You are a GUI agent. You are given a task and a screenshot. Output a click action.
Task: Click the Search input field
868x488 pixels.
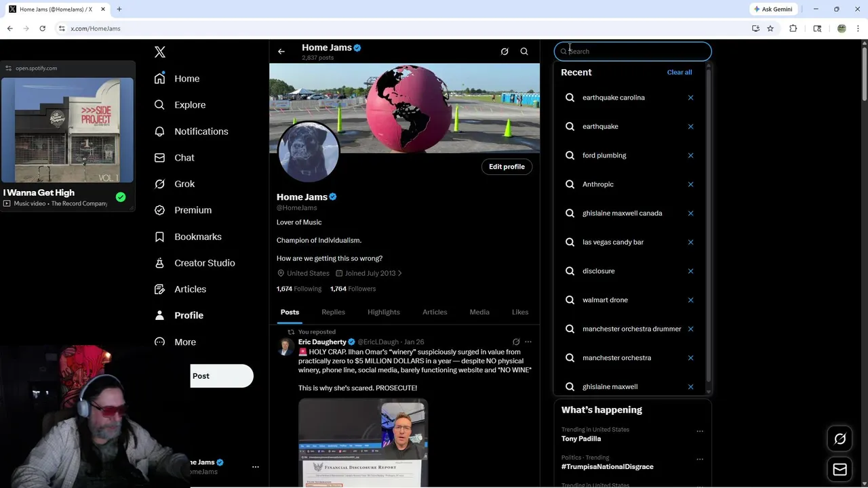[x=633, y=52]
